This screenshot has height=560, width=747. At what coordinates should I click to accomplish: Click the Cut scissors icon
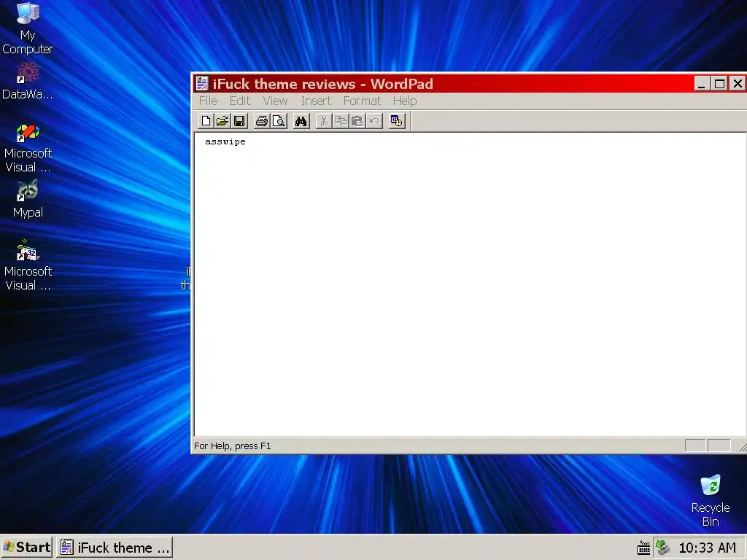click(324, 121)
